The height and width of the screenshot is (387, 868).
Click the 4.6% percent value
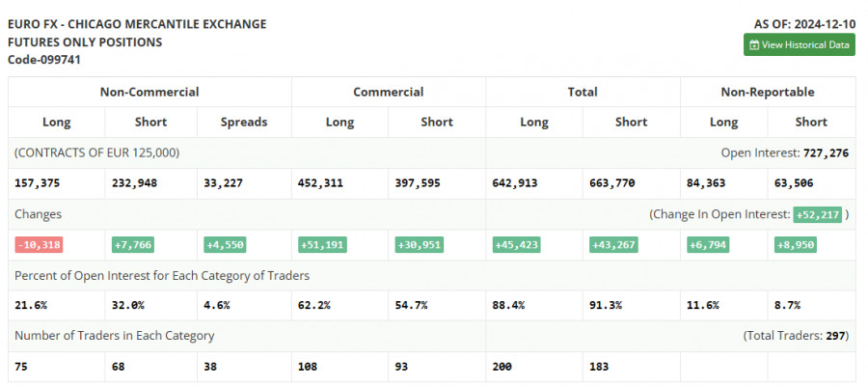(x=216, y=305)
